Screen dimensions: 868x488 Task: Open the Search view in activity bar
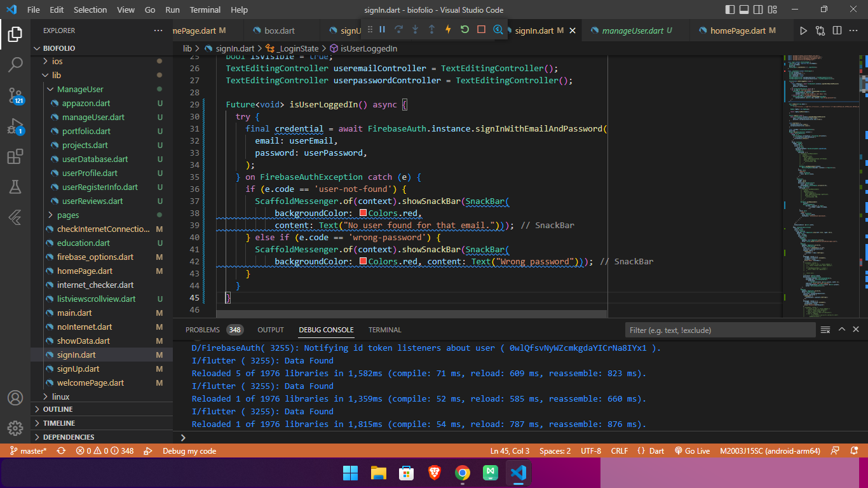tap(15, 64)
